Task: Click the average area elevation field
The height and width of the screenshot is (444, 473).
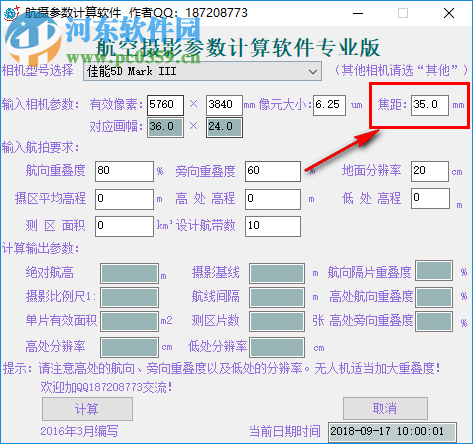Action: click(124, 199)
